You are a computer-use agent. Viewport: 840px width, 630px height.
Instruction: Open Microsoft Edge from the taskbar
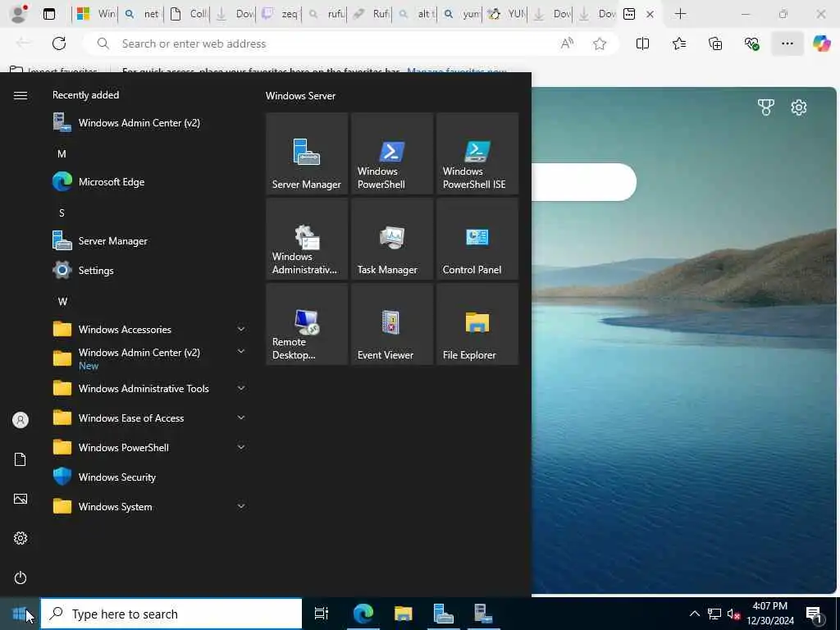(x=363, y=614)
